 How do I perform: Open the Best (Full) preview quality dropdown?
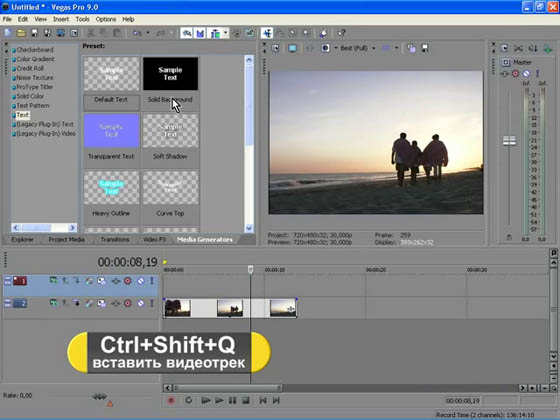click(358, 48)
